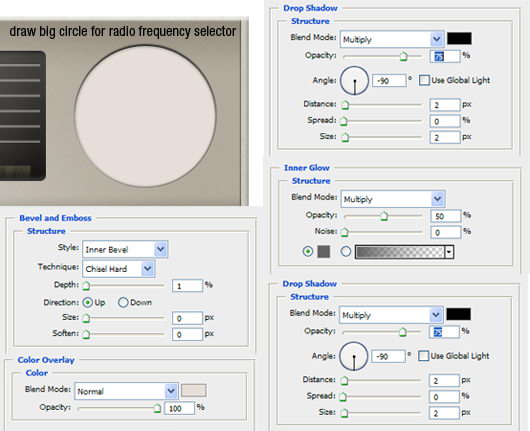Open the Bevel and Emboss Style dropdown
530x431 pixels.
tap(125, 249)
